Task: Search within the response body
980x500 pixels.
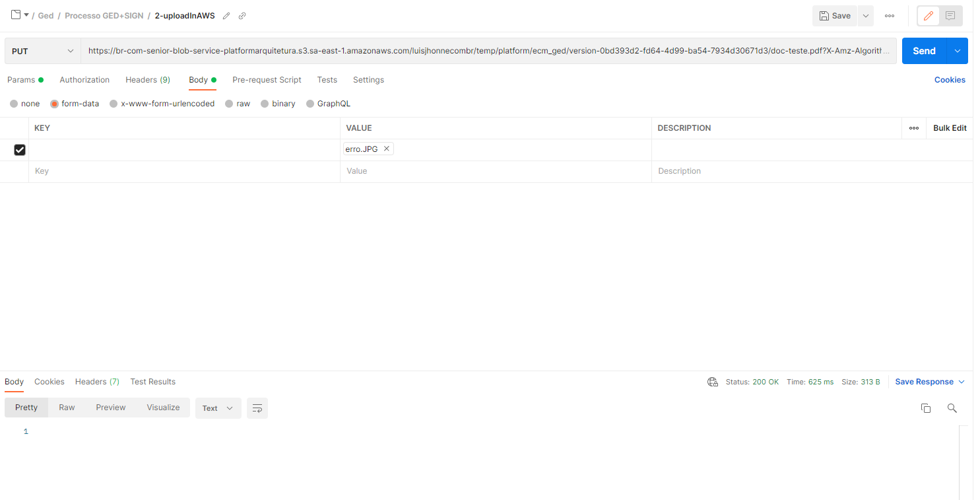Action: pyautogui.click(x=952, y=408)
